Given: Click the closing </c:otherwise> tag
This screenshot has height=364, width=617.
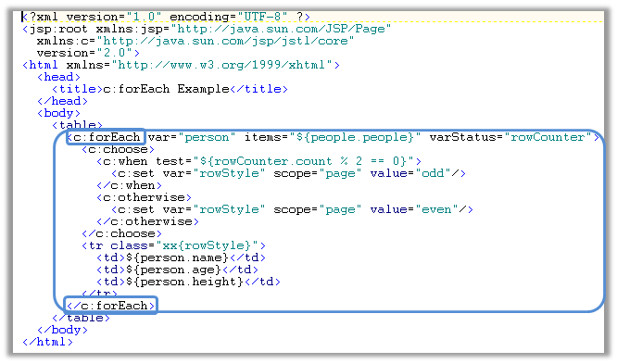Looking at the screenshot, I should tap(147, 221).
